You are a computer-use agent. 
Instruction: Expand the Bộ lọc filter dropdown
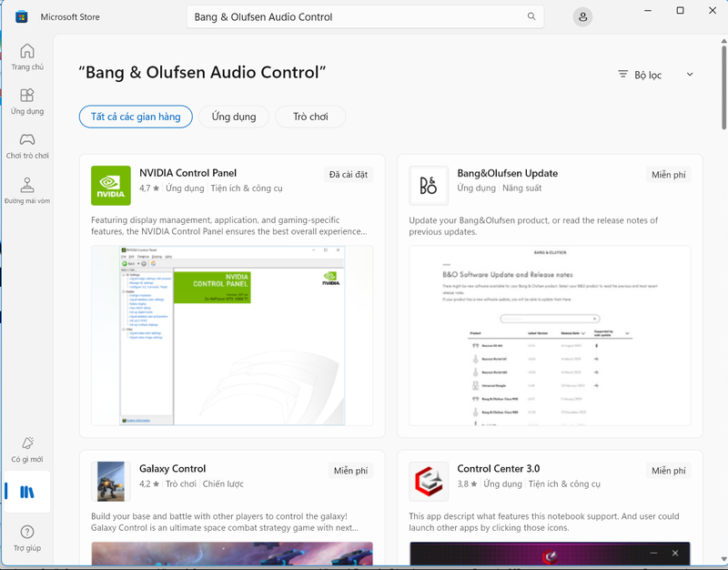[x=655, y=75]
